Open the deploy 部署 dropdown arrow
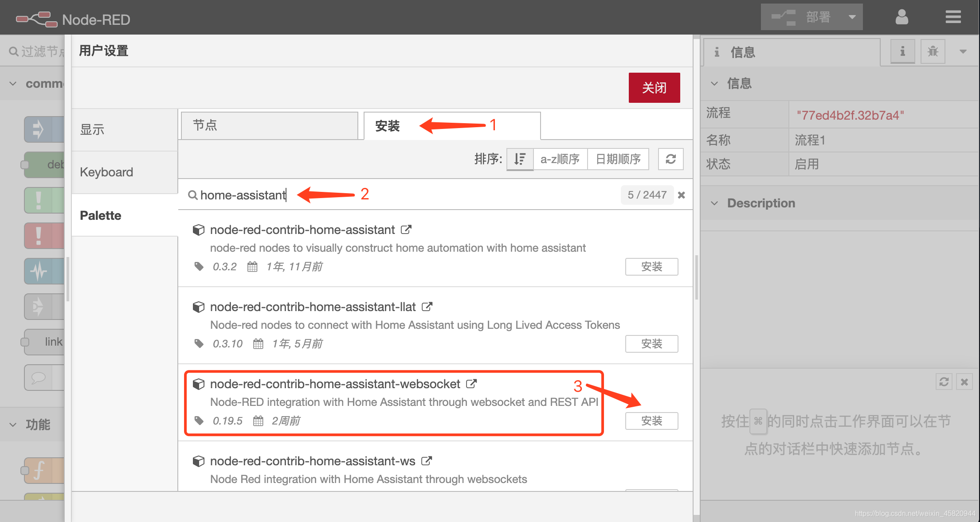 (x=852, y=17)
